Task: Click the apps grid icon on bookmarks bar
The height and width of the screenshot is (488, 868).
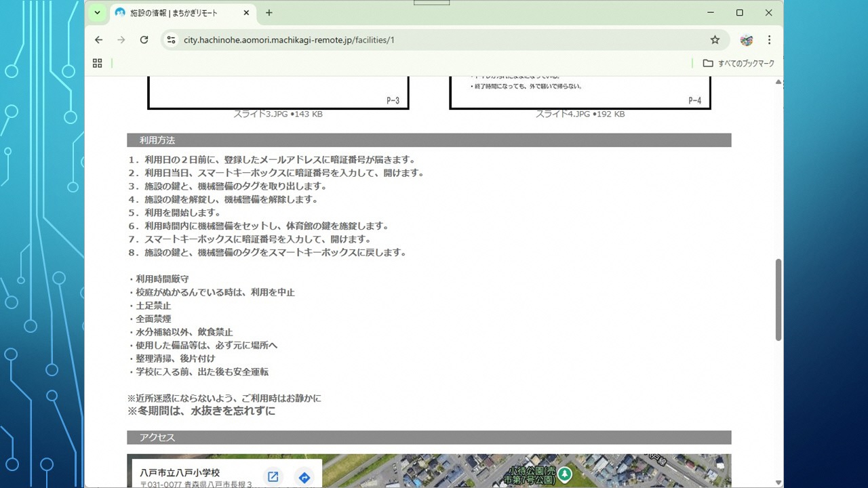Action: pyautogui.click(x=97, y=62)
